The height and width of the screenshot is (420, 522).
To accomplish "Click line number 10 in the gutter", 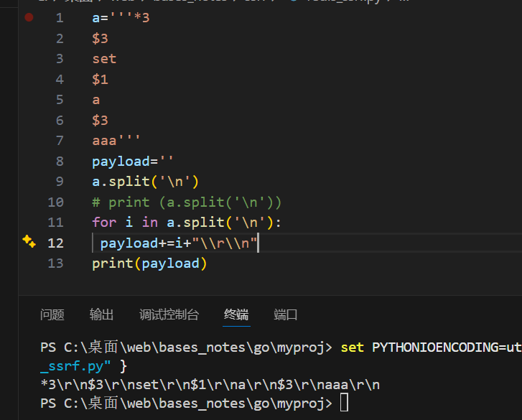I will (x=55, y=202).
